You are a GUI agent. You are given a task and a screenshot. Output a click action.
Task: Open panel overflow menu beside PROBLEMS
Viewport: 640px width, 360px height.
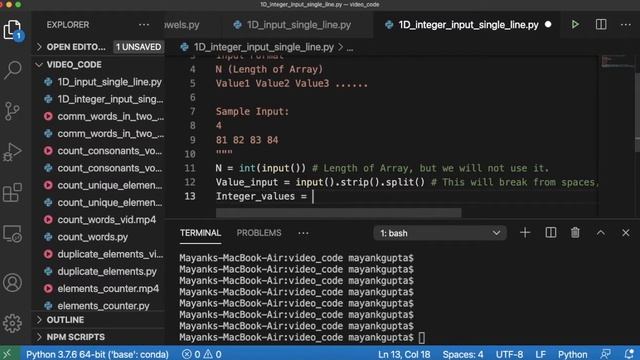coord(303,233)
